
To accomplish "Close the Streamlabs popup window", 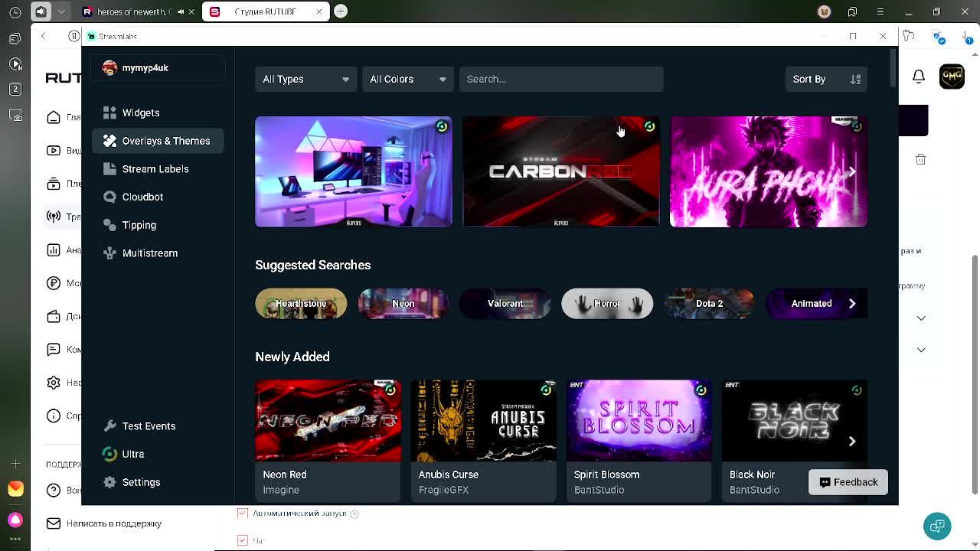I will [x=883, y=36].
